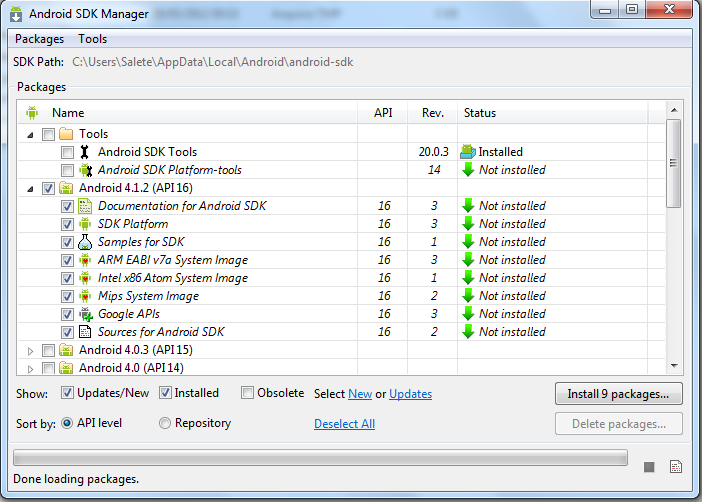The image size is (702, 502).
Task: Click green arrow in Samples for SDK row
Action: click(x=468, y=241)
